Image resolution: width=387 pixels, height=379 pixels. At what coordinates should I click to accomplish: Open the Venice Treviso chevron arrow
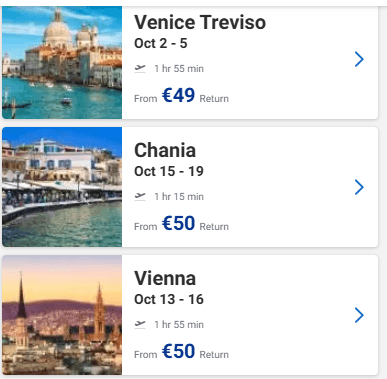[x=359, y=59]
